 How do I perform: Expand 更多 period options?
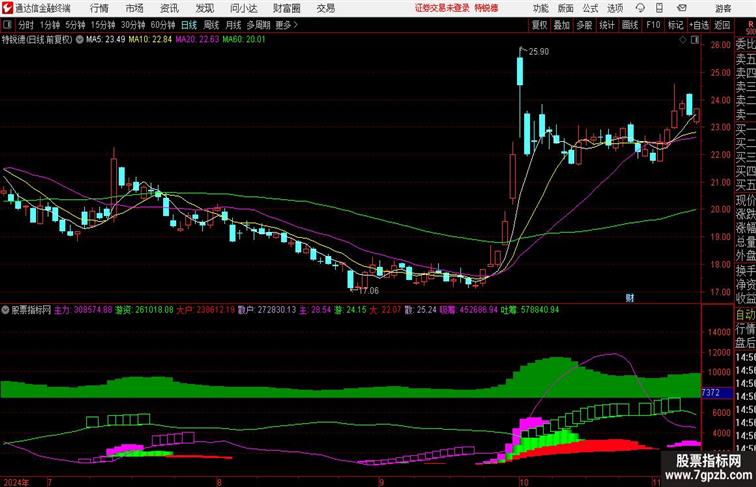[286, 25]
